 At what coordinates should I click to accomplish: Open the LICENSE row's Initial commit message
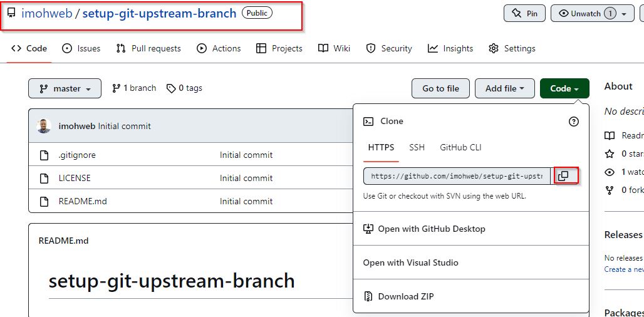pyautogui.click(x=246, y=178)
